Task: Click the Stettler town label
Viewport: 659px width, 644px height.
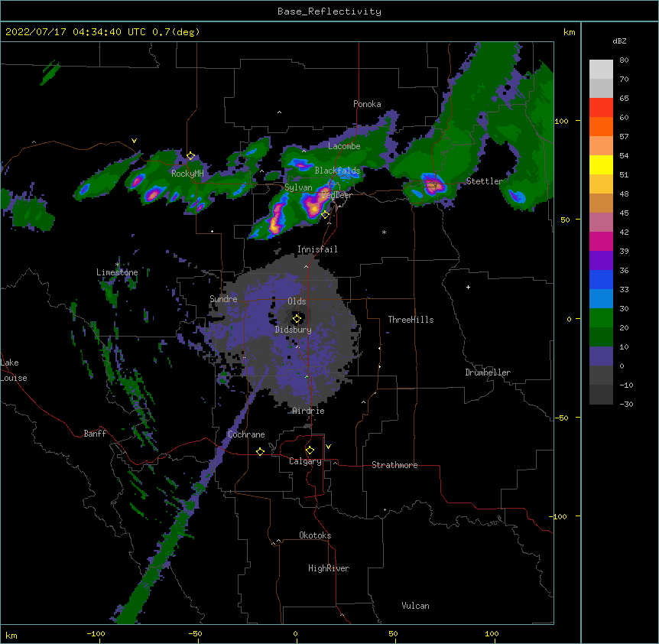Action: click(x=485, y=181)
